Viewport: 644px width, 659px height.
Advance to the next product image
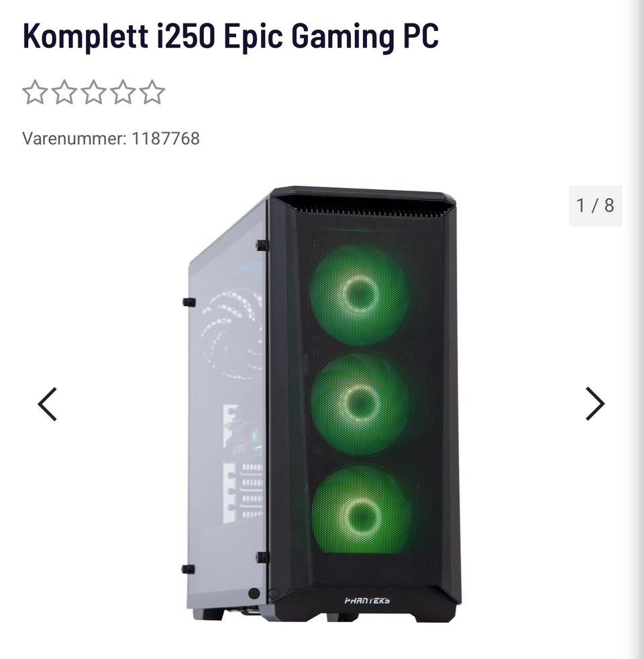click(x=595, y=404)
